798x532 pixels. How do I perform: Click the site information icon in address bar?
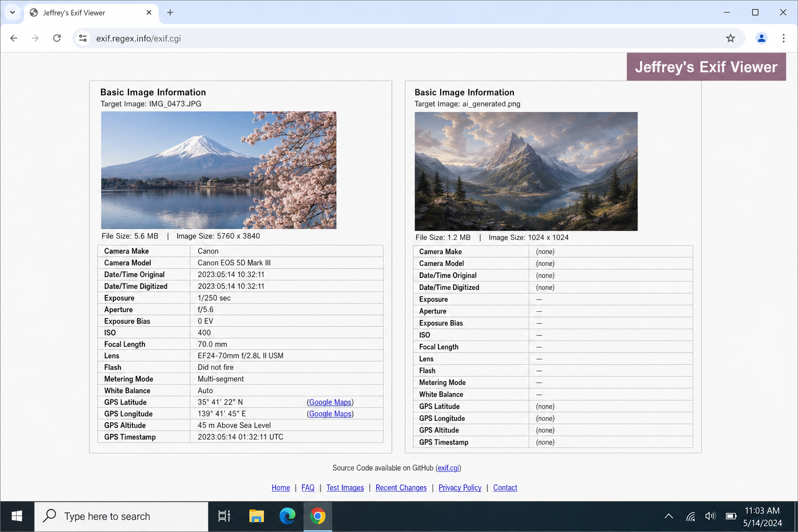pos(83,38)
